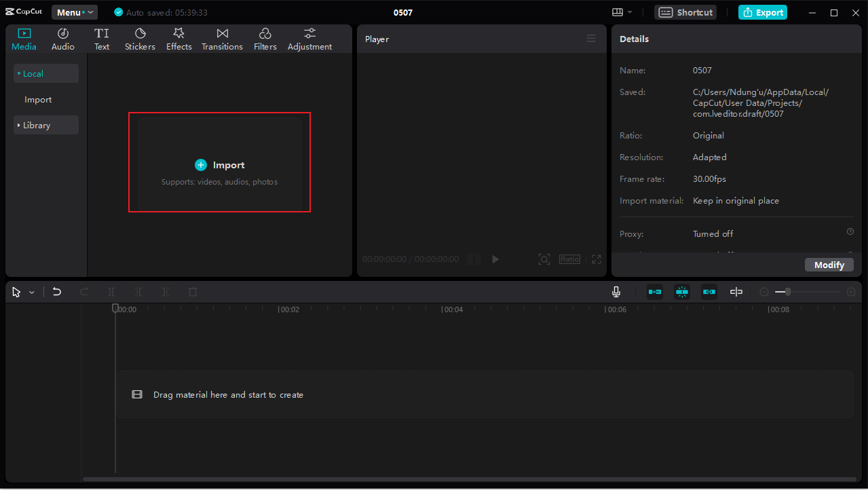Viewport: 868px width, 490px height.
Task: Click the Frame rate value 30.00fps
Action: tap(709, 179)
